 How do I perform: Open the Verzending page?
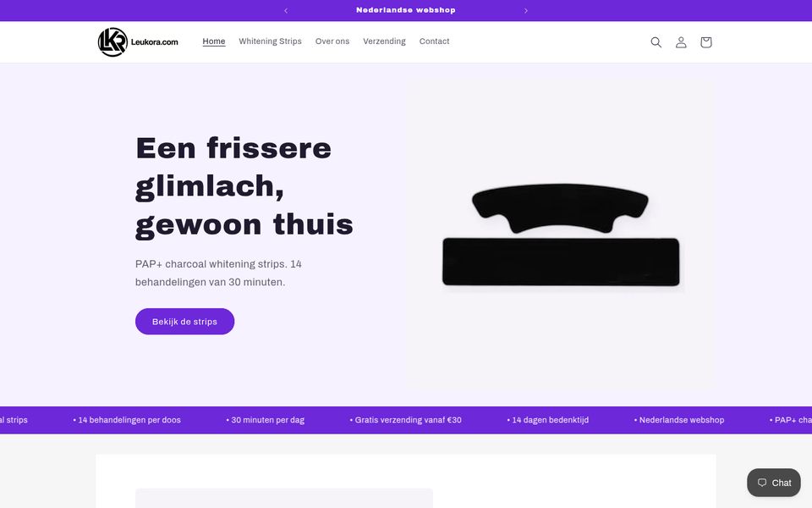[384, 41]
